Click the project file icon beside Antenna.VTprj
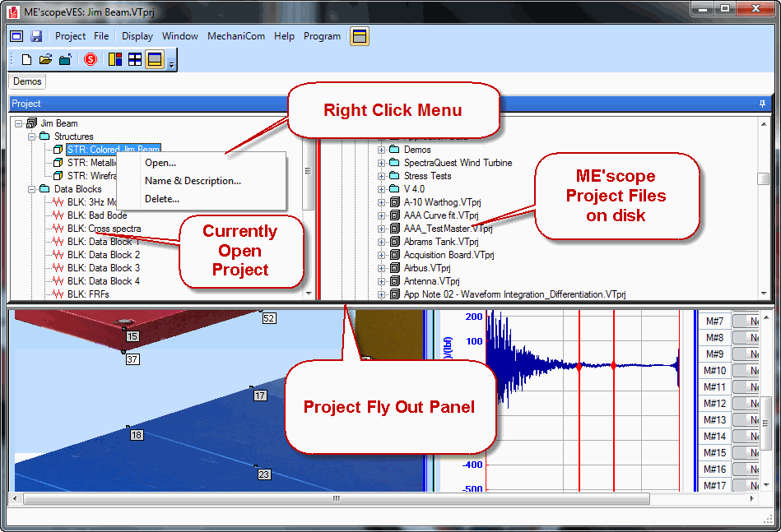Screen dimensions: 781x532 tap(395, 281)
